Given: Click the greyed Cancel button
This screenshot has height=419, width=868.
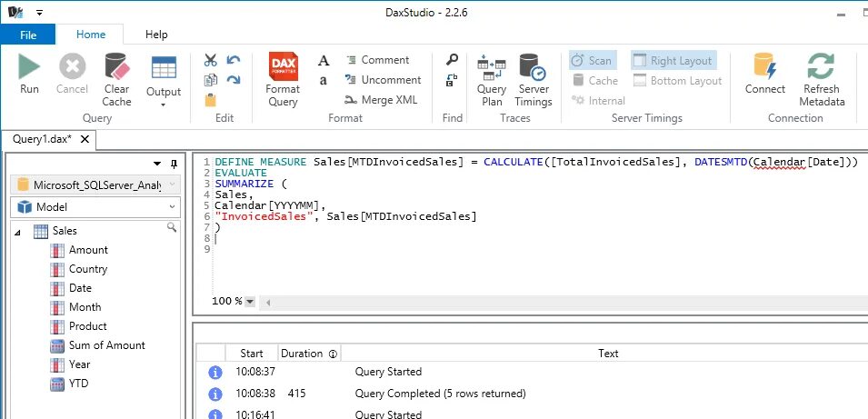Looking at the screenshot, I should tap(72, 74).
